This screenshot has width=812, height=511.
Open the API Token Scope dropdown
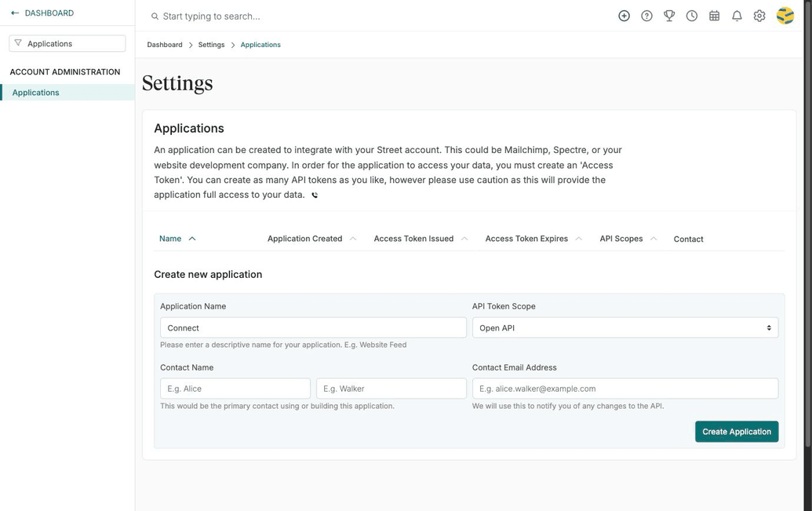click(x=625, y=328)
